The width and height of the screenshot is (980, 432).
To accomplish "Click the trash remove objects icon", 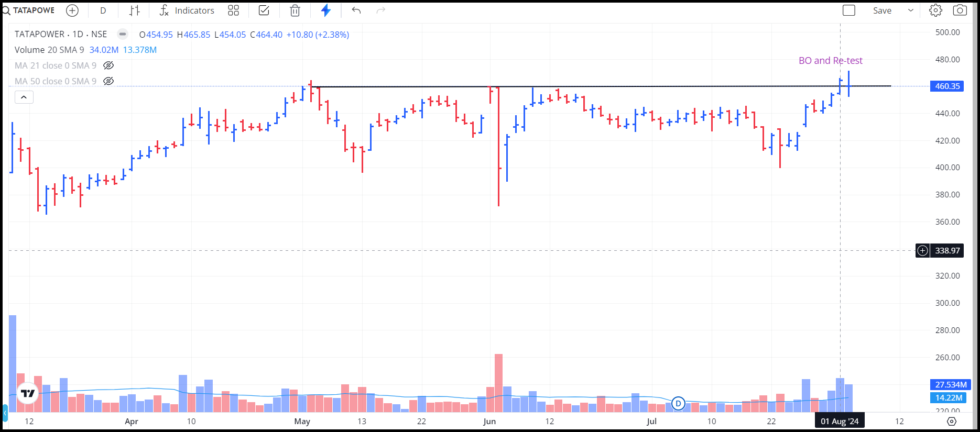I will pos(295,10).
